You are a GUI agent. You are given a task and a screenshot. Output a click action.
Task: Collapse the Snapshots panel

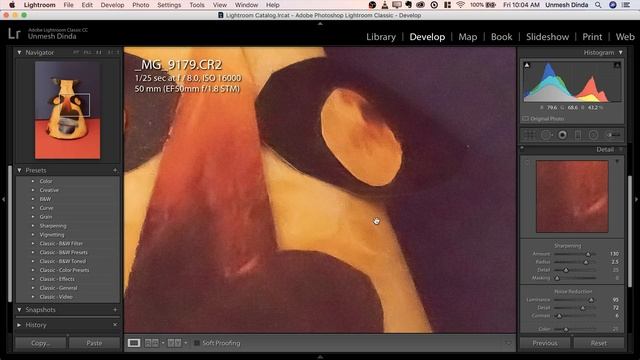(x=19, y=310)
